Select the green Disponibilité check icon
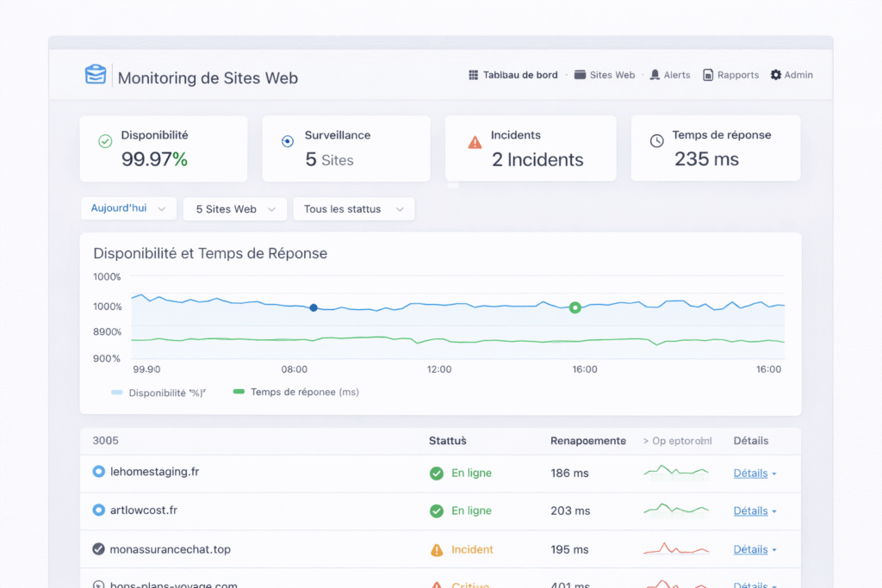 pyautogui.click(x=105, y=140)
